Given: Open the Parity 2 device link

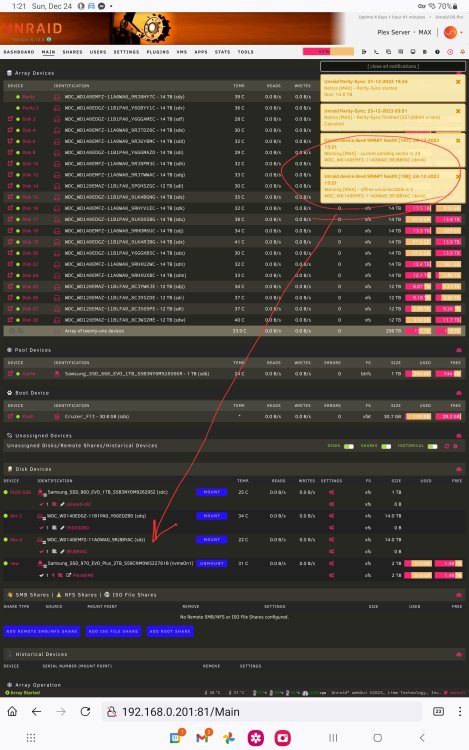Looking at the screenshot, I should (x=31, y=108).
